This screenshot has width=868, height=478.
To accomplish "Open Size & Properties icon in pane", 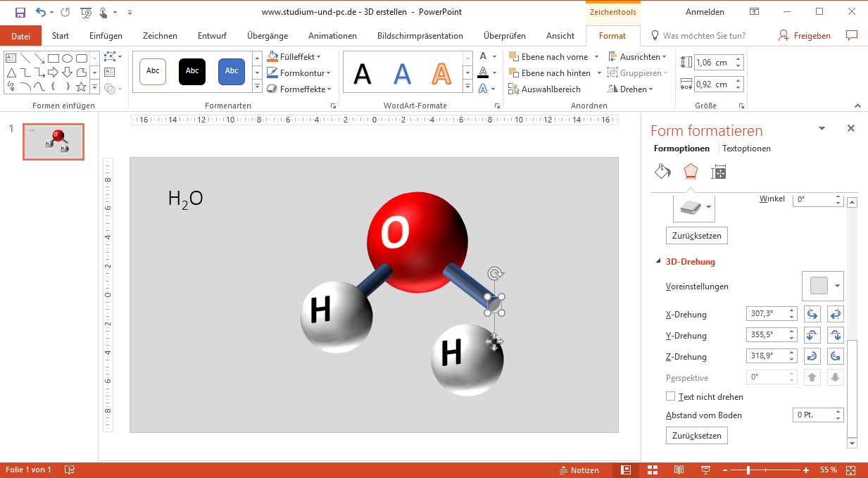I will 719,172.
